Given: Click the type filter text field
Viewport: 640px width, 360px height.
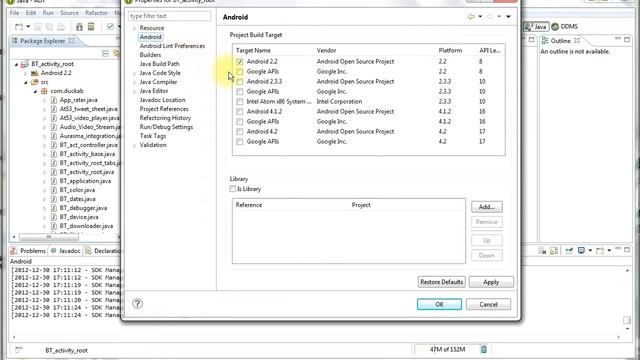Looking at the screenshot, I should click(x=169, y=16).
